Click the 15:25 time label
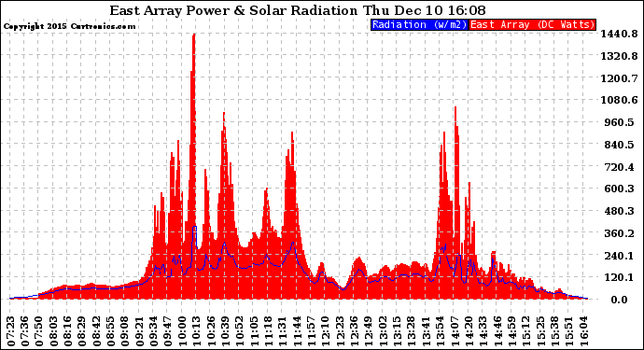Screen dimensions: 644x350 [540, 331]
